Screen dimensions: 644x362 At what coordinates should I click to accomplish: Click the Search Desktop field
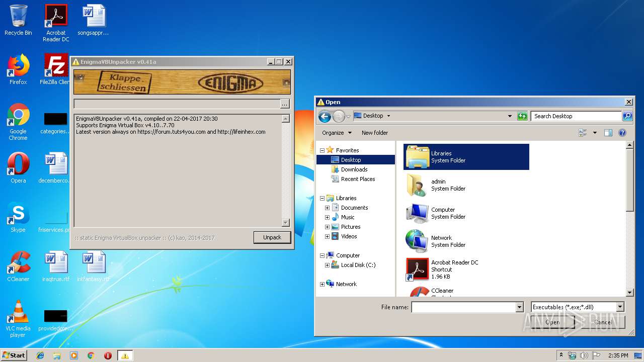pyautogui.click(x=576, y=116)
